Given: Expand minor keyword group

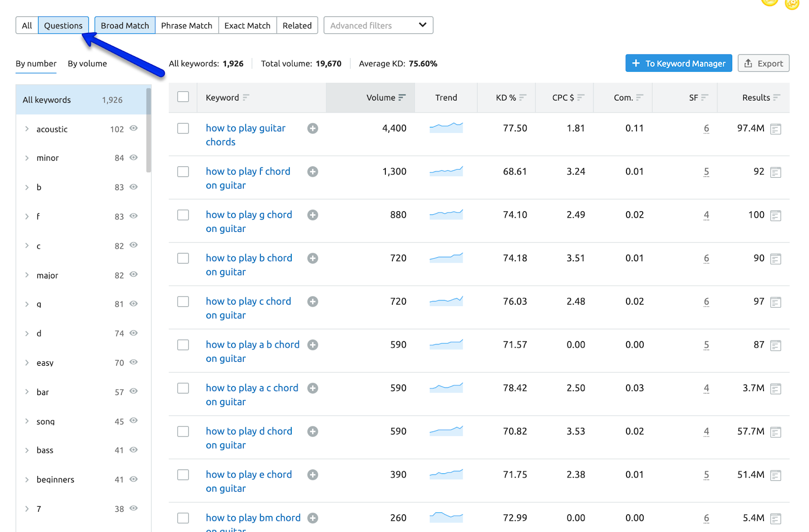Looking at the screenshot, I should click(27, 158).
